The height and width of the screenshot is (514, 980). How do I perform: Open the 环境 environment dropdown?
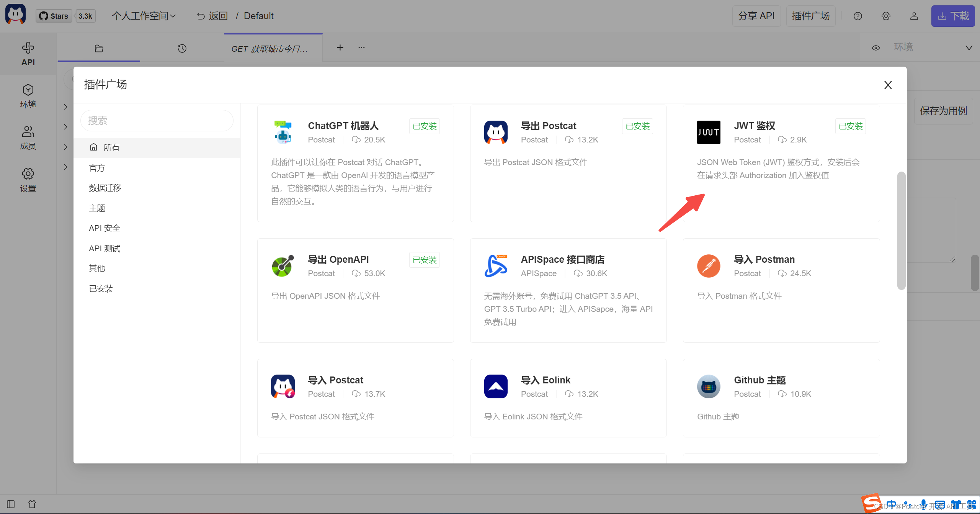tap(933, 47)
